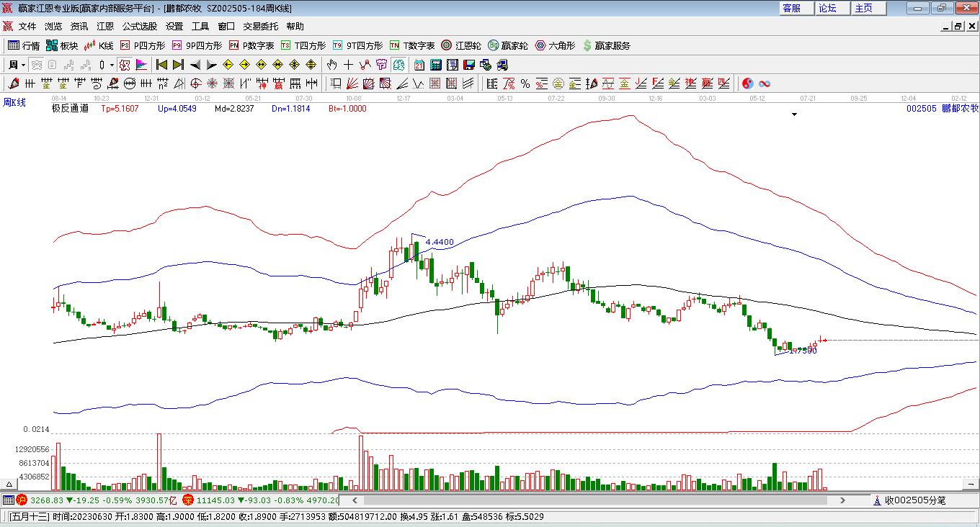This screenshot has height=527, width=980.
Task: Click the 沪 Shanghai index badge
Action: (22, 500)
